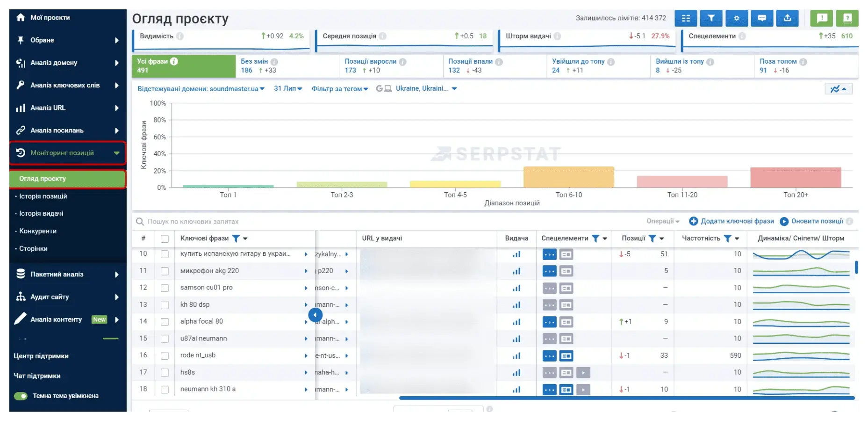Open the filter funnel button in top toolbar
Screen dimensions: 868x421
[711, 18]
